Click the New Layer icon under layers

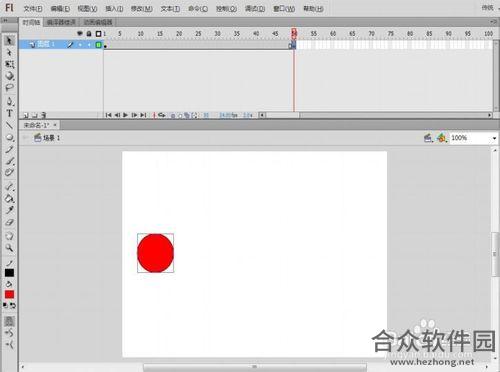point(26,115)
